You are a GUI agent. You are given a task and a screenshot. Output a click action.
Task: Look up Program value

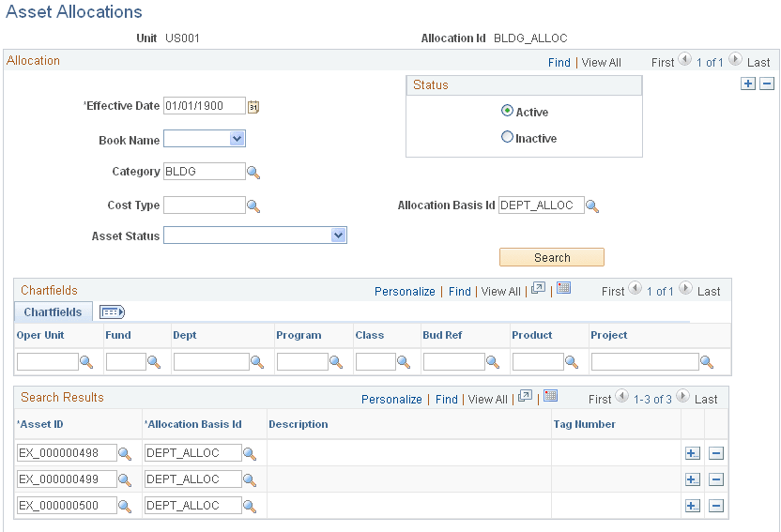[x=336, y=362]
